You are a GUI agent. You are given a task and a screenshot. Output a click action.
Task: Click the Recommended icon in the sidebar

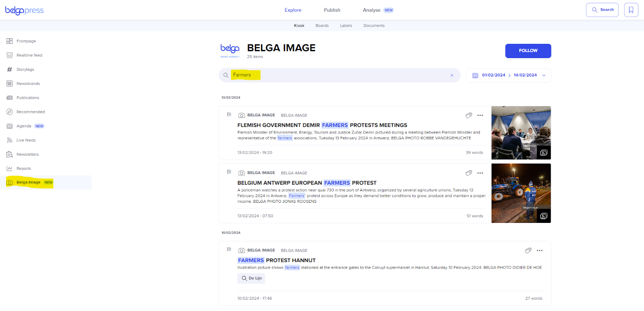click(x=10, y=112)
